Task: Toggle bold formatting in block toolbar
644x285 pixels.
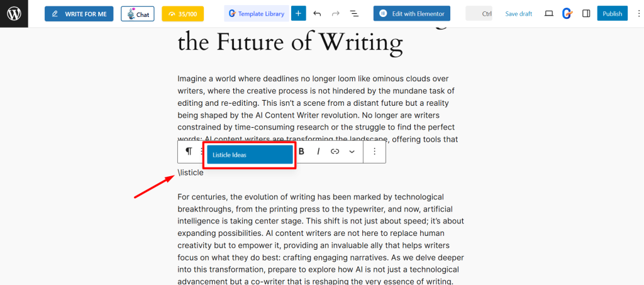Action: point(301,152)
